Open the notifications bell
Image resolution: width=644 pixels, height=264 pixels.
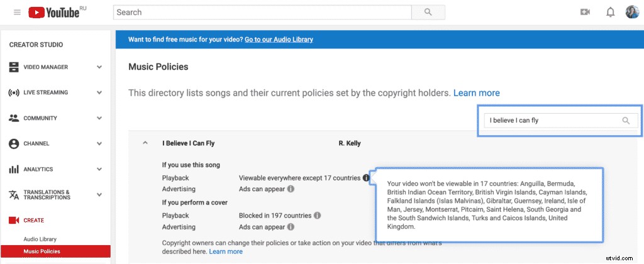click(x=610, y=13)
